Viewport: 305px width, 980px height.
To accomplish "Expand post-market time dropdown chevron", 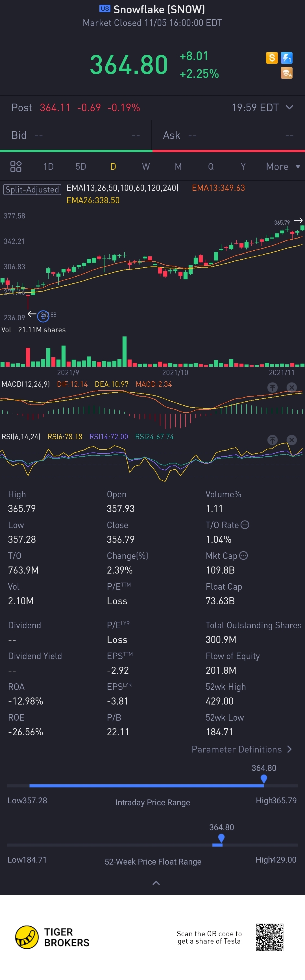I will pyautogui.click(x=289, y=107).
